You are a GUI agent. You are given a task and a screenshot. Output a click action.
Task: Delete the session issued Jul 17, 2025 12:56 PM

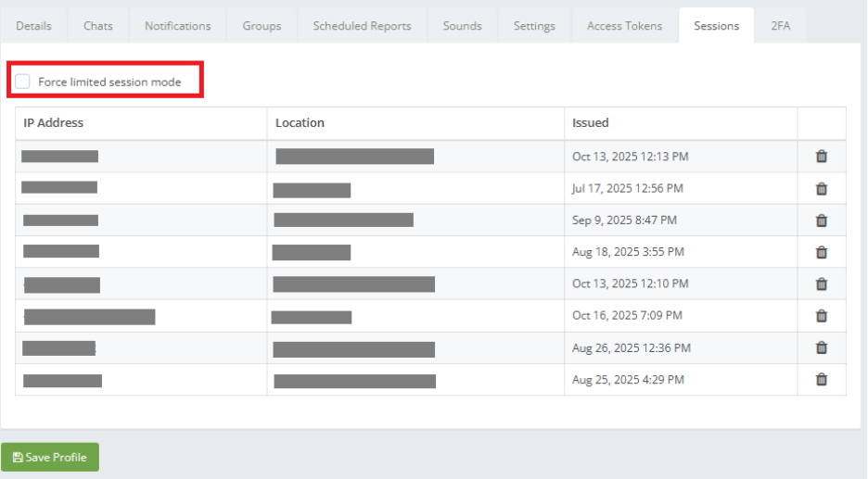point(821,189)
